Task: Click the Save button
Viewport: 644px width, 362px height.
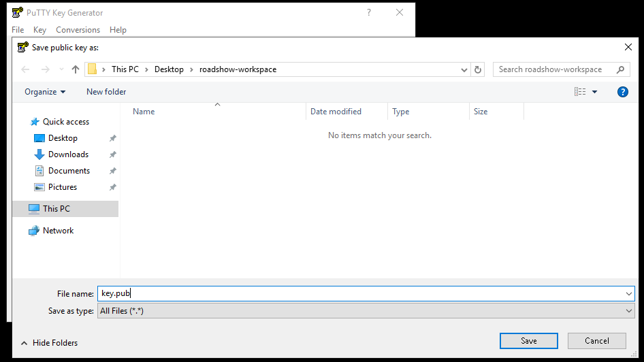Action: pos(528,341)
